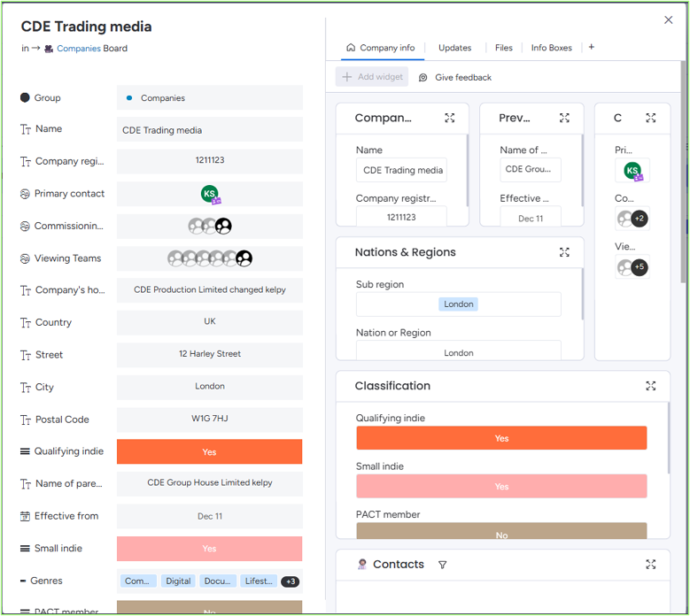
Task: Expand the Nations & Regions widget
Action: (x=564, y=252)
